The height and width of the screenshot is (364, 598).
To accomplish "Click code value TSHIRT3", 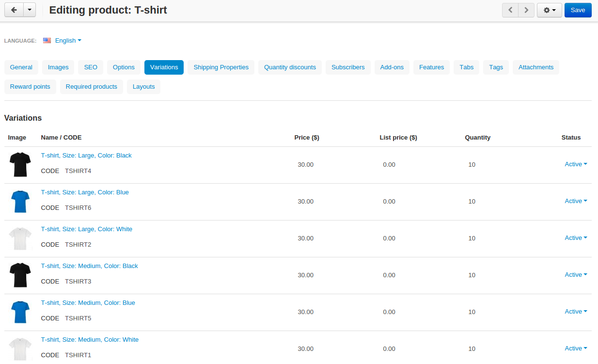I will [x=78, y=282].
